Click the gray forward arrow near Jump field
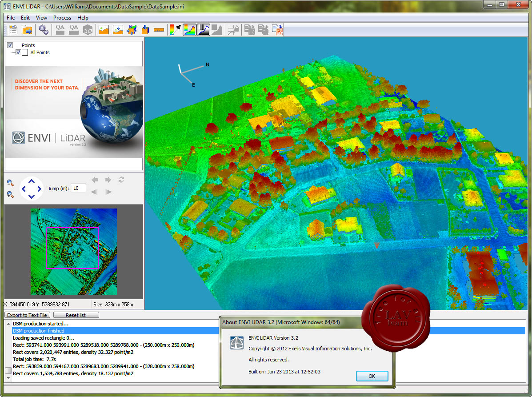 (x=108, y=180)
